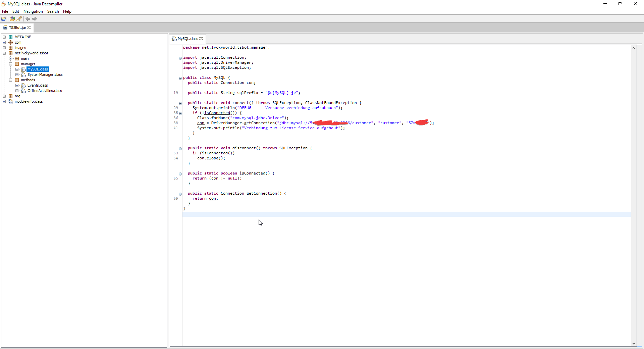Follow the isConnected link in connect()
The width and height of the screenshot is (644, 349).
click(217, 113)
